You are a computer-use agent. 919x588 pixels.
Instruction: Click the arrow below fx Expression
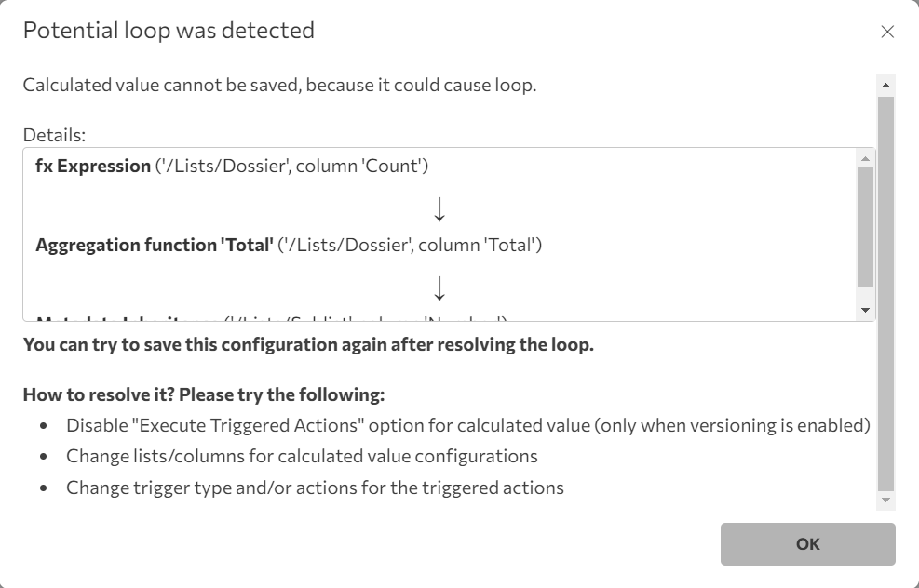pos(440,209)
